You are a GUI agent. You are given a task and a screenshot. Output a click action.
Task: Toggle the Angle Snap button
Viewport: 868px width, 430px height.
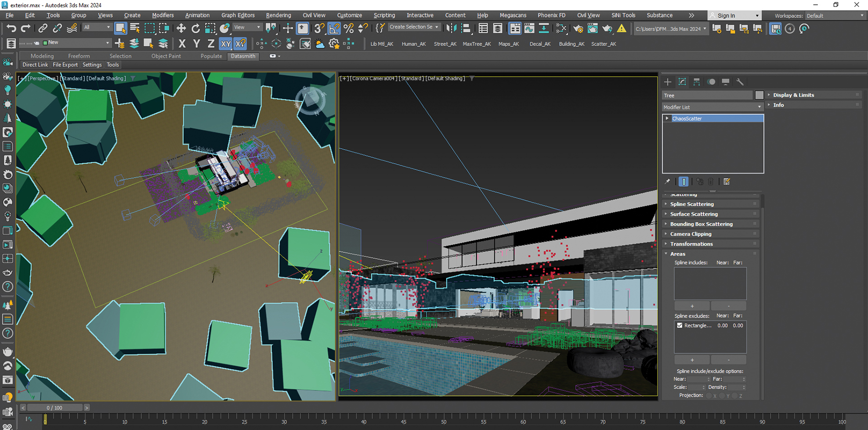pos(334,28)
